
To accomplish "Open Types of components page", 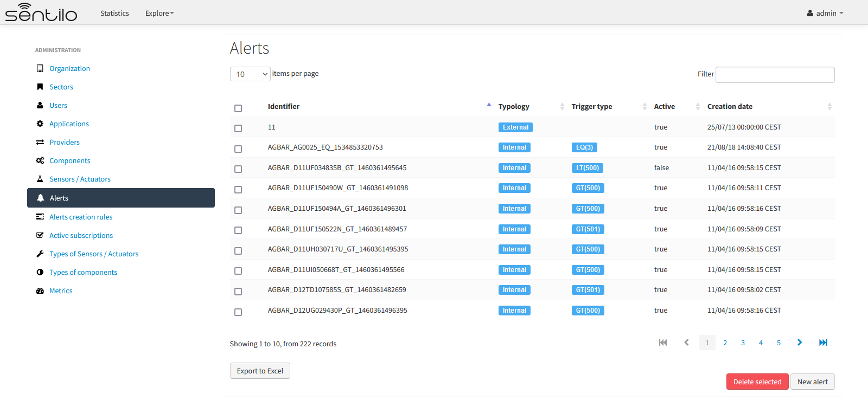I will tap(83, 272).
